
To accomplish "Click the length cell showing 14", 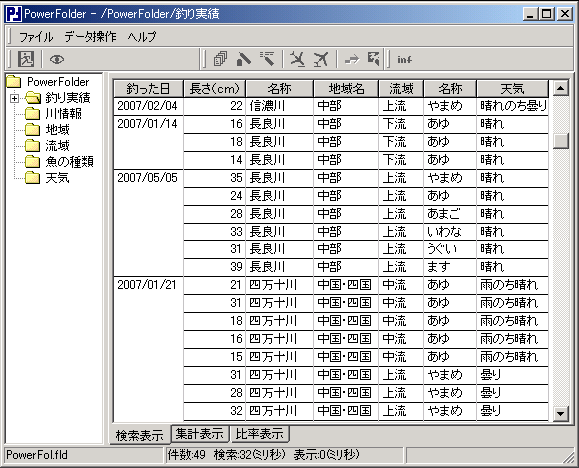I will [x=215, y=160].
